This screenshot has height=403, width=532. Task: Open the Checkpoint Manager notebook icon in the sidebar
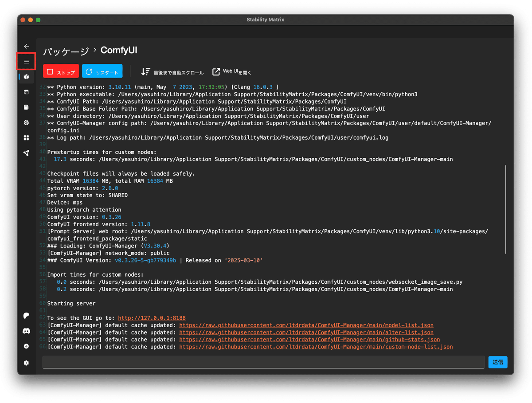click(27, 107)
